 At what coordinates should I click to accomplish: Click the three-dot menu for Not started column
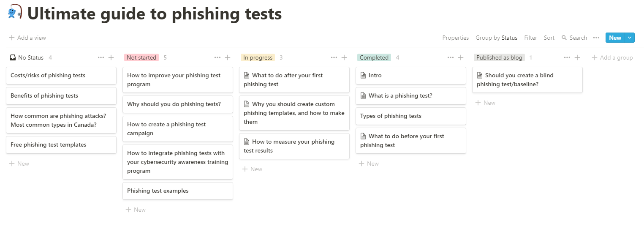(217, 57)
